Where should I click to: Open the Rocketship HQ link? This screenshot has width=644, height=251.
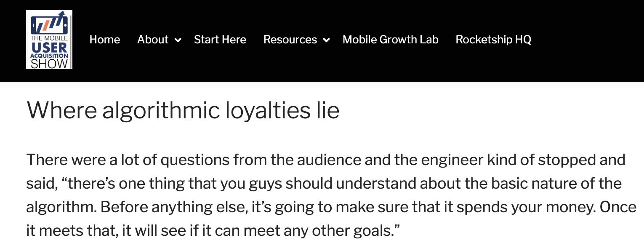[493, 40]
